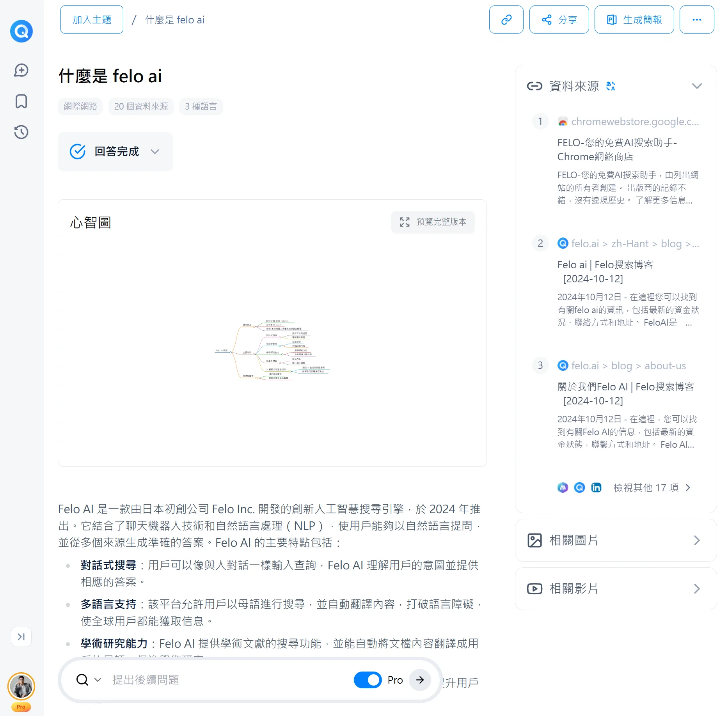This screenshot has height=716, width=728.
Task: Open the history clock icon
Action: pyautogui.click(x=21, y=132)
